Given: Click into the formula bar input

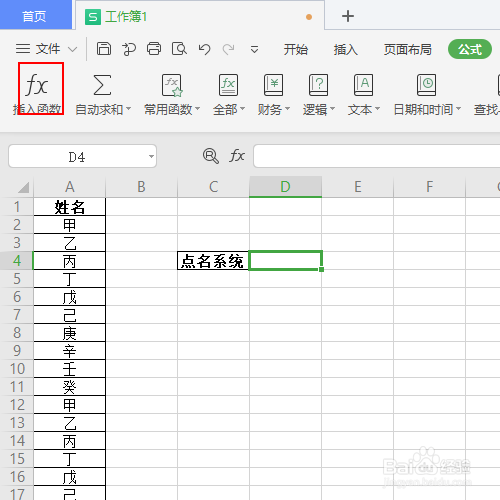Looking at the screenshot, I should coord(377,156).
